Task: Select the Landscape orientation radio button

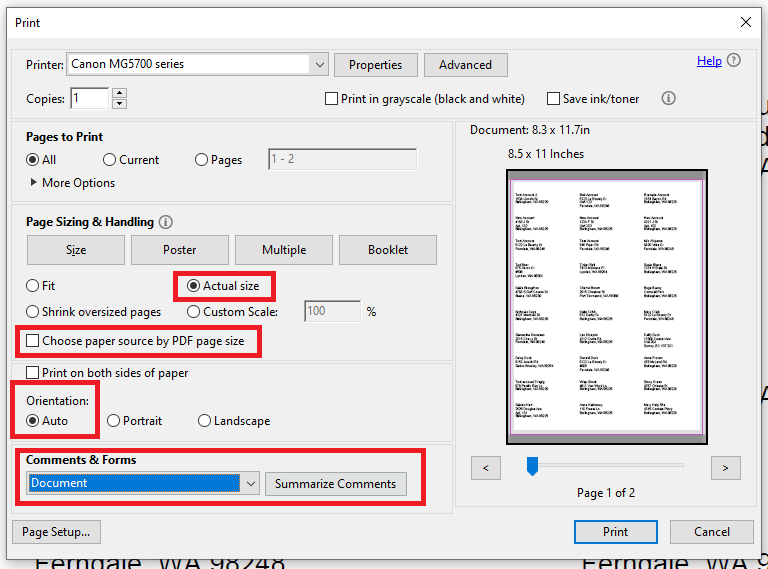Action: click(205, 421)
